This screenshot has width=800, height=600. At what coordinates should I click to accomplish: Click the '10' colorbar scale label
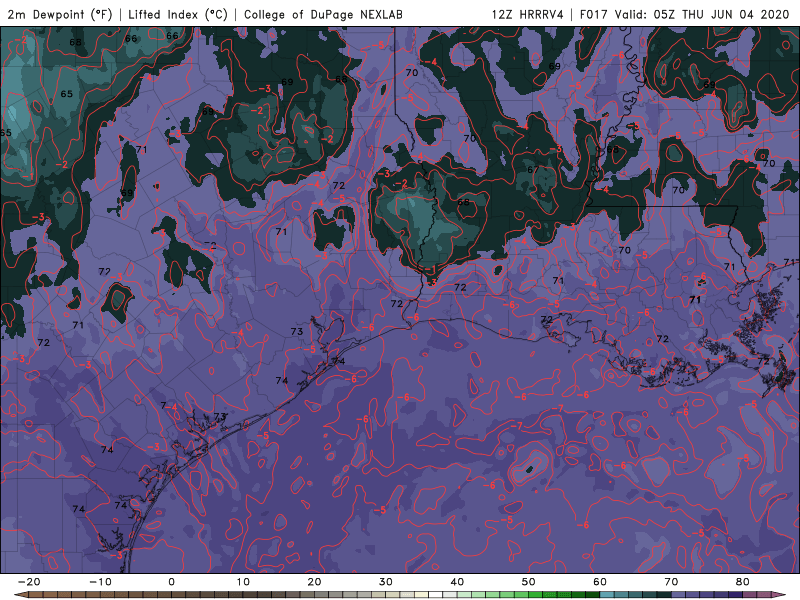(x=243, y=582)
